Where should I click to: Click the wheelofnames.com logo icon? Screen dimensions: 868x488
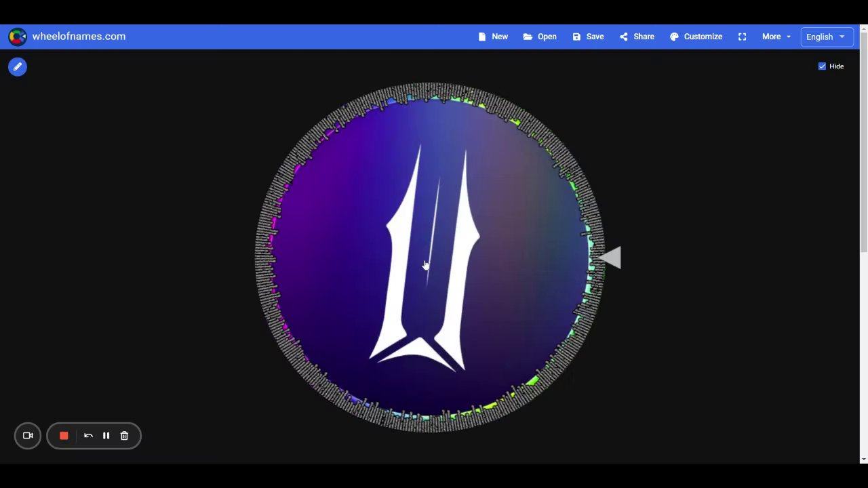click(x=18, y=37)
